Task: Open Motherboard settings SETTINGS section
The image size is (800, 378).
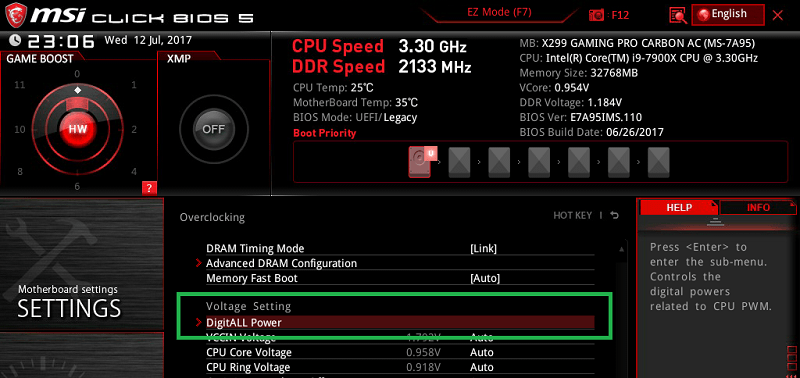Action: pos(82,301)
